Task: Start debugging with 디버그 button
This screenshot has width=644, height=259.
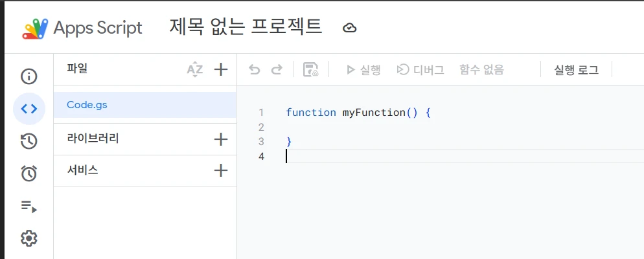Action: coord(420,69)
